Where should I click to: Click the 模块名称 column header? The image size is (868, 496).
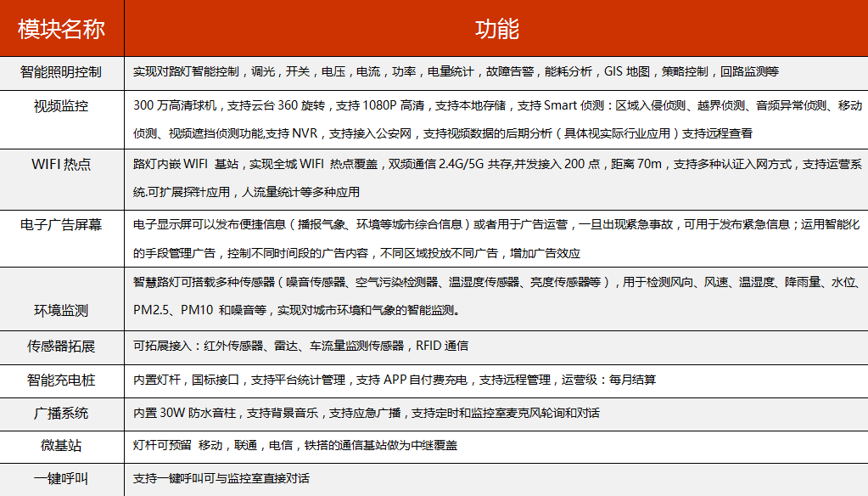(x=61, y=29)
